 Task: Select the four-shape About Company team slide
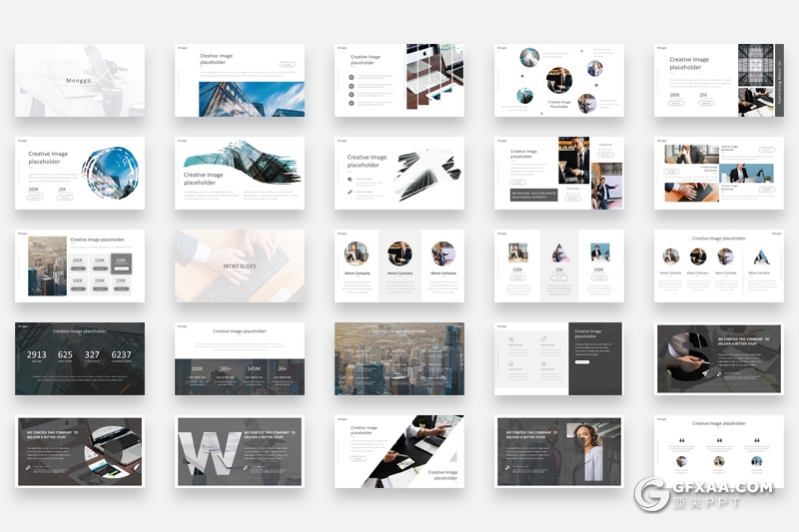(719, 266)
